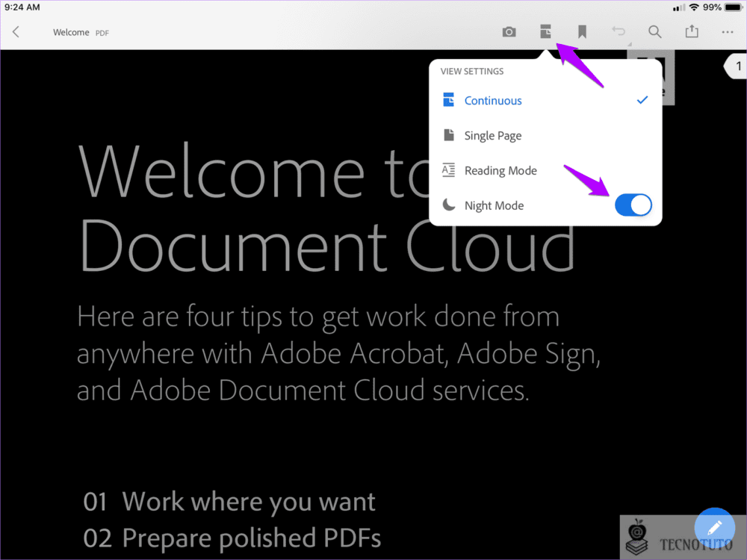The height and width of the screenshot is (560, 747).
Task: Tap the Wi-Fi status icon
Action: tap(694, 7)
